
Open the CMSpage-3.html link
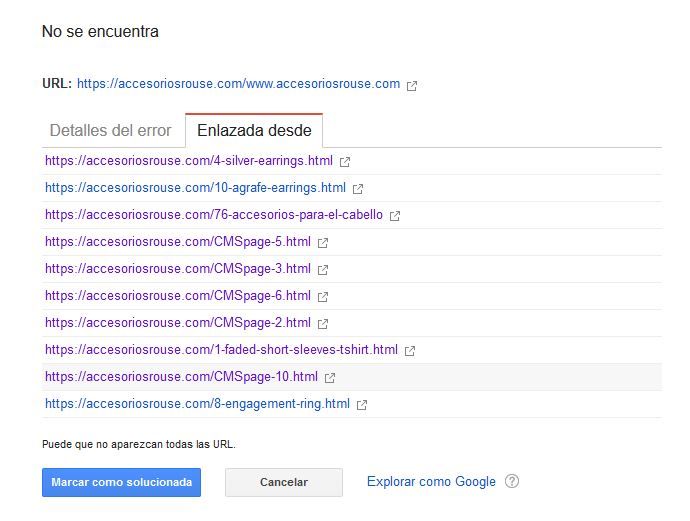pos(178,268)
